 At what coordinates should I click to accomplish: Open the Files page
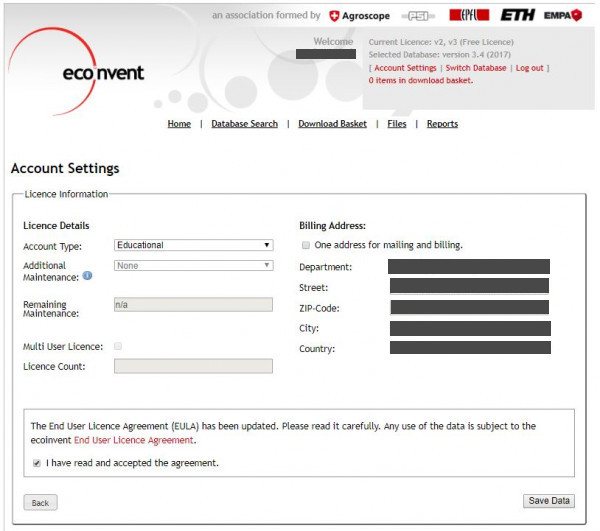coord(397,124)
